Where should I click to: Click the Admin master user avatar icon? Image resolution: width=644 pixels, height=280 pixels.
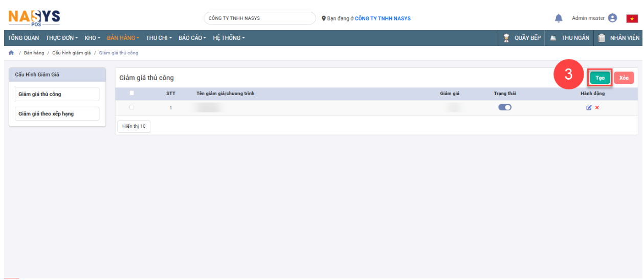(612, 18)
